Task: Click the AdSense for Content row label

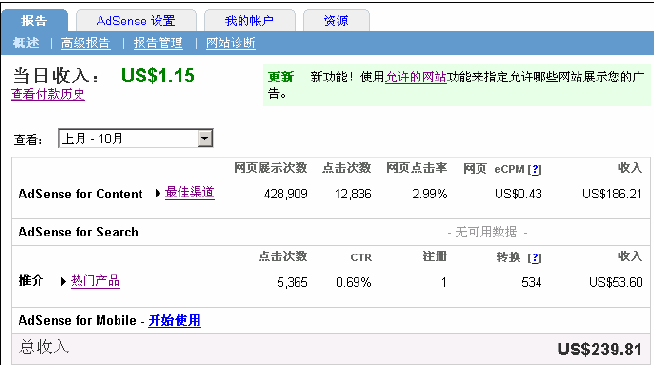Action: coord(80,194)
